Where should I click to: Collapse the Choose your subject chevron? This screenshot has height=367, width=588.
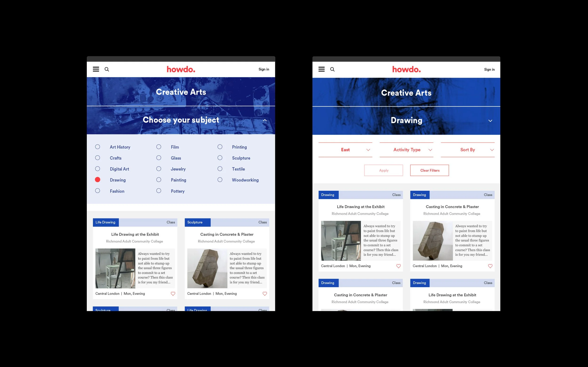click(x=265, y=120)
